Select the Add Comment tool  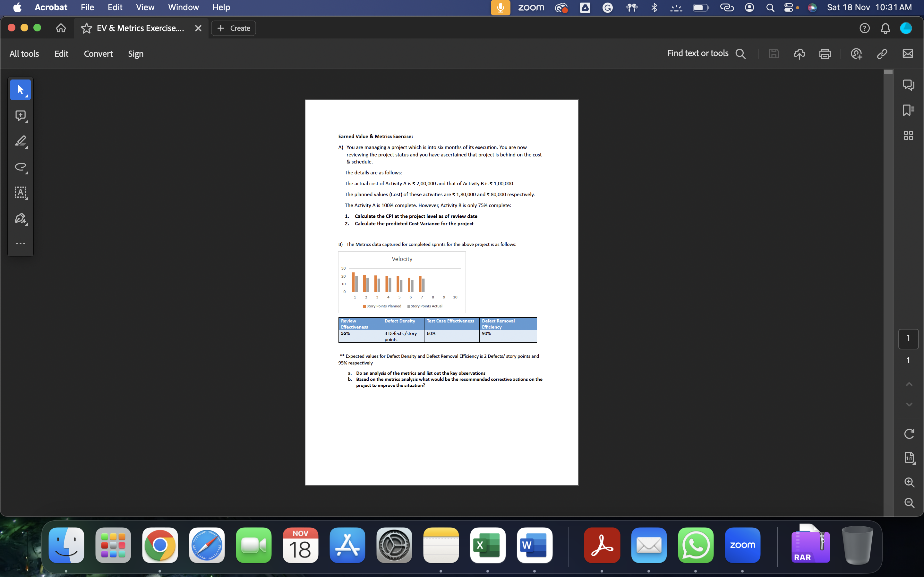(x=20, y=115)
